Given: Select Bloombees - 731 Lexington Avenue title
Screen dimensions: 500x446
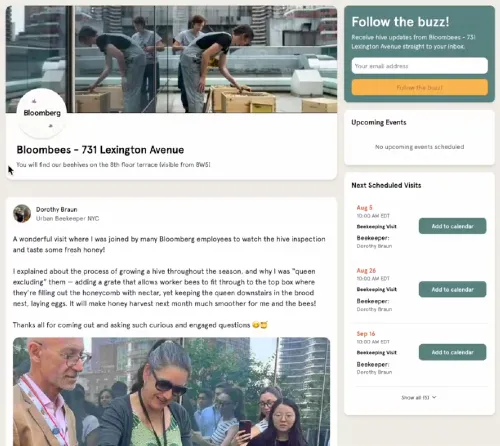Looking at the screenshot, I should [x=100, y=150].
